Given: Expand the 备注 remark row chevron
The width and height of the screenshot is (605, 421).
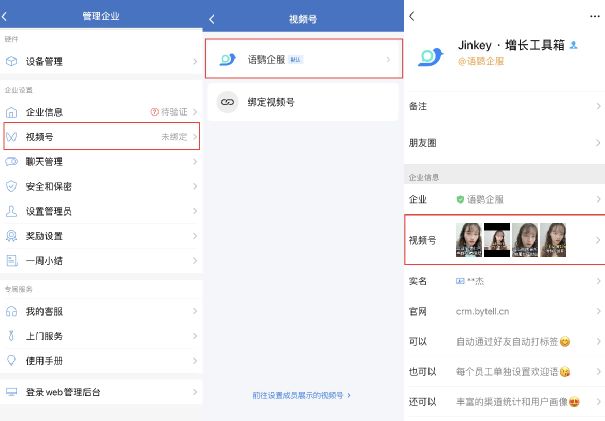Looking at the screenshot, I should (x=598, y=105).
